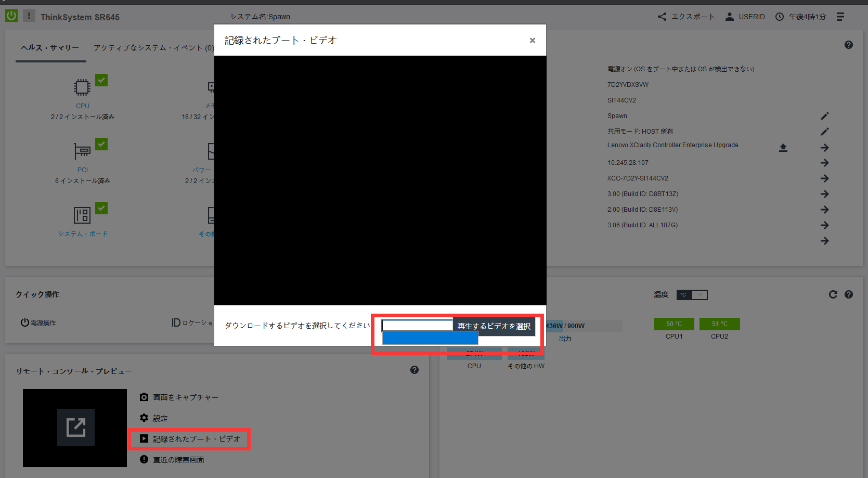
Task: Open arrow beside 2.00 Build ID D8E113V
Action: click(825, 210)
